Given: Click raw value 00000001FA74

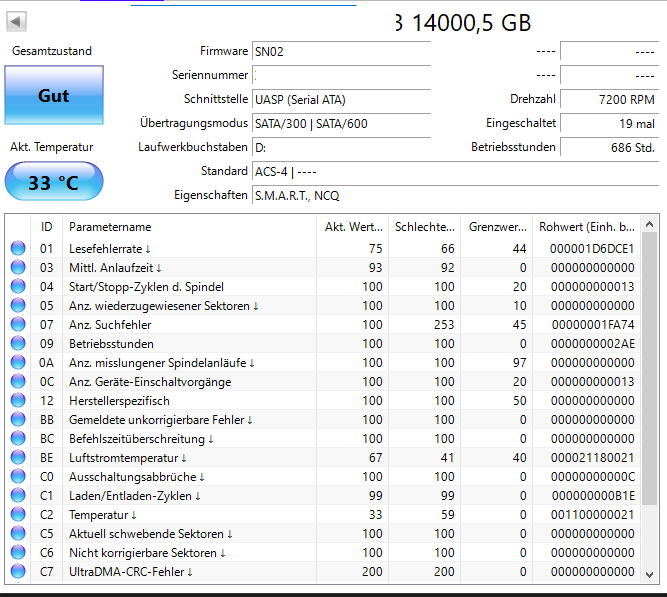Looking at the screenshot, I should pos(593,325).
